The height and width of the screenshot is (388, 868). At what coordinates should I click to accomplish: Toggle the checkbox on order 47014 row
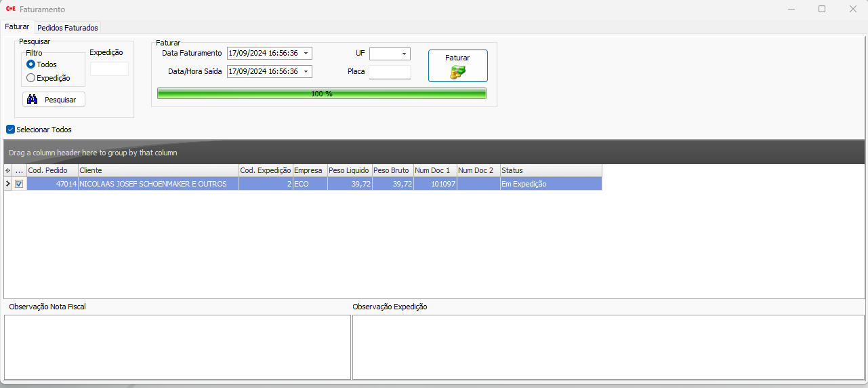[19, 184]
